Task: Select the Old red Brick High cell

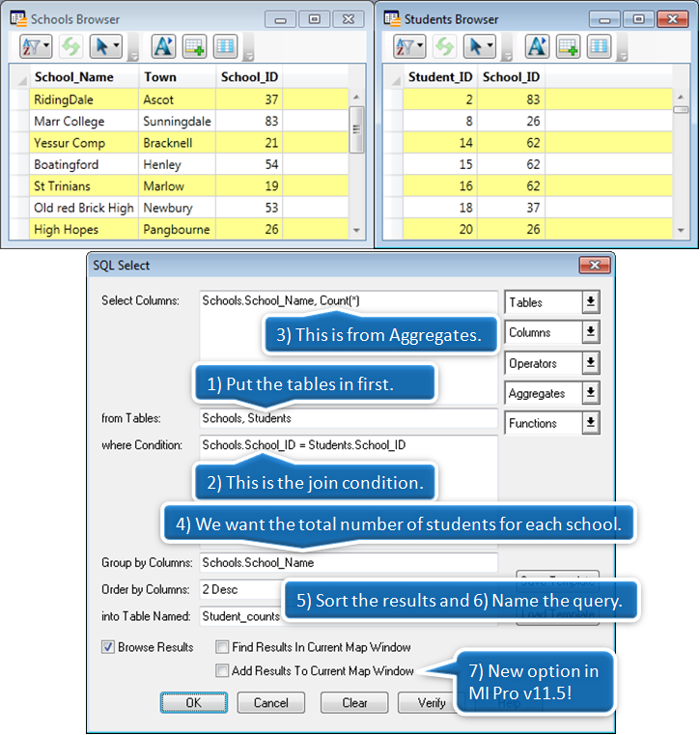Action: coord(84,208)
